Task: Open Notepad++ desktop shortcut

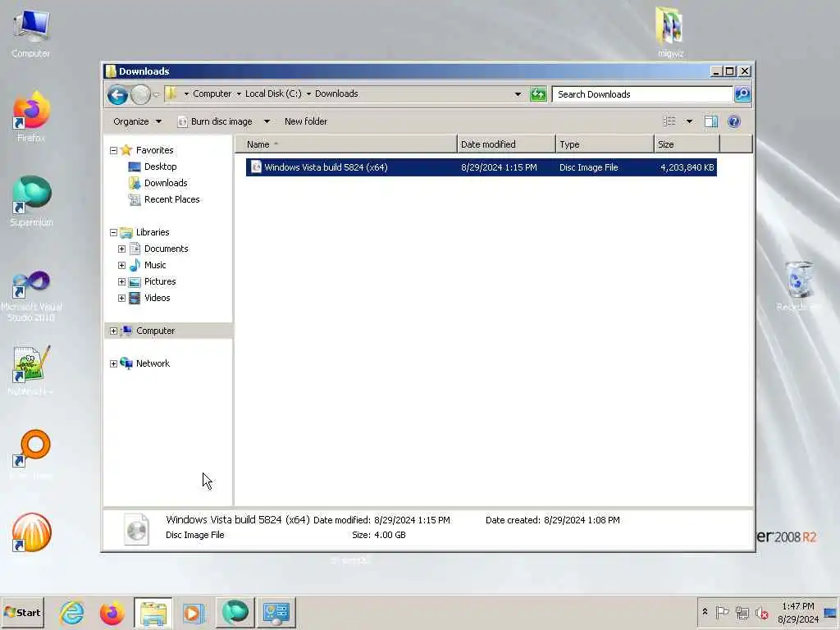Action: pyautogui.click(x=31, y=371)
